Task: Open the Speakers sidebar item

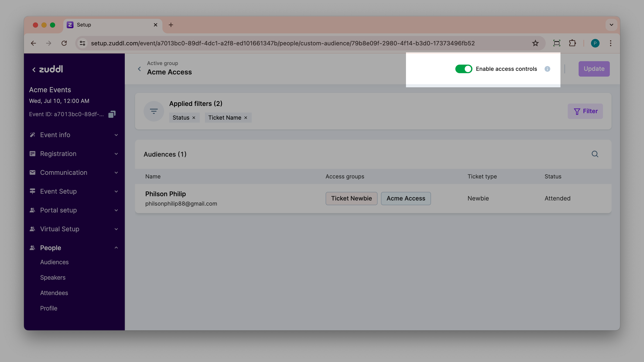Action: (53, 277)
